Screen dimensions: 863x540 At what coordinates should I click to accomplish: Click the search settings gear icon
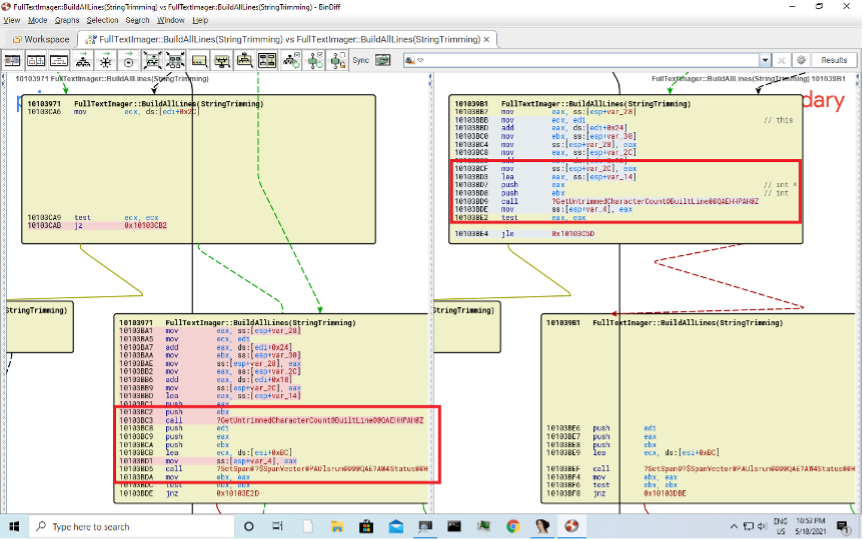pos(801,60)
